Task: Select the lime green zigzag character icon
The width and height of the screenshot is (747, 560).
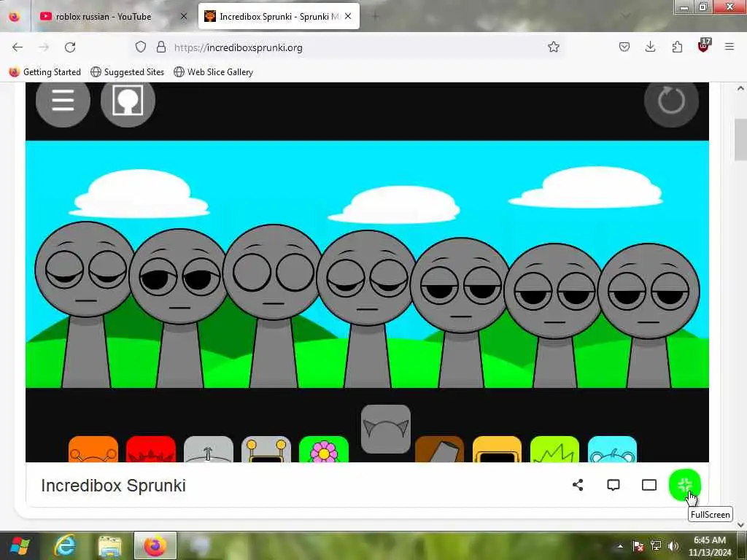Action: [554, 449]
